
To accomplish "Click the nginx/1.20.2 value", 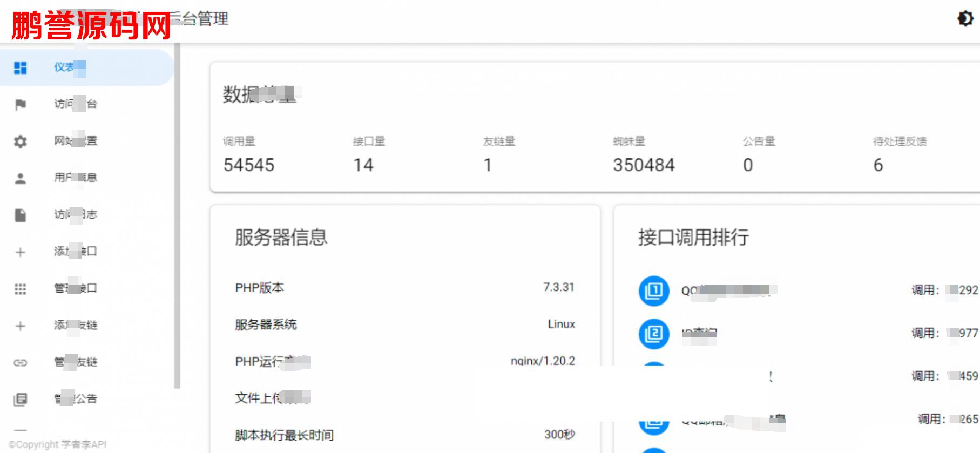I will coord(543,361).
